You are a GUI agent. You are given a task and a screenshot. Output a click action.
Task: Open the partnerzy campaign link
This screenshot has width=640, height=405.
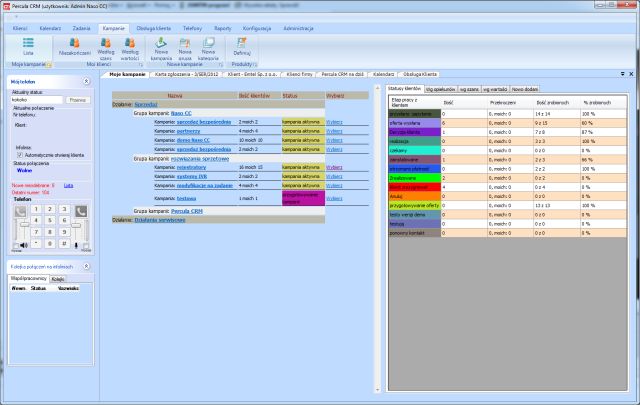[x=188, y=131]
